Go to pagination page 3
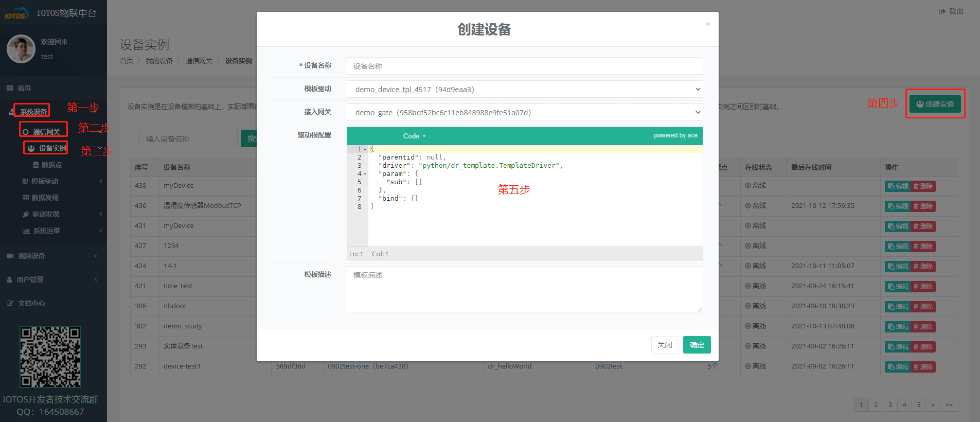 point(890,405)
